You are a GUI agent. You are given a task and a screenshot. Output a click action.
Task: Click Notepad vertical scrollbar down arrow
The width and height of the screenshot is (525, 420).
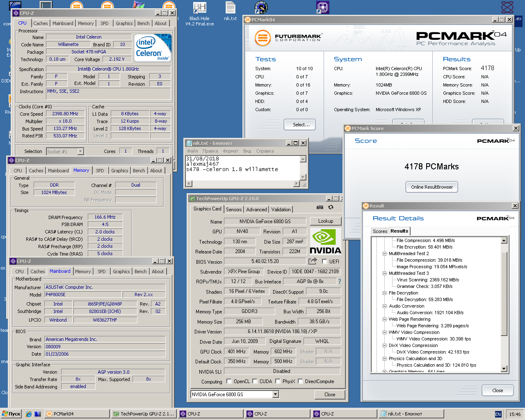[303, 177]
